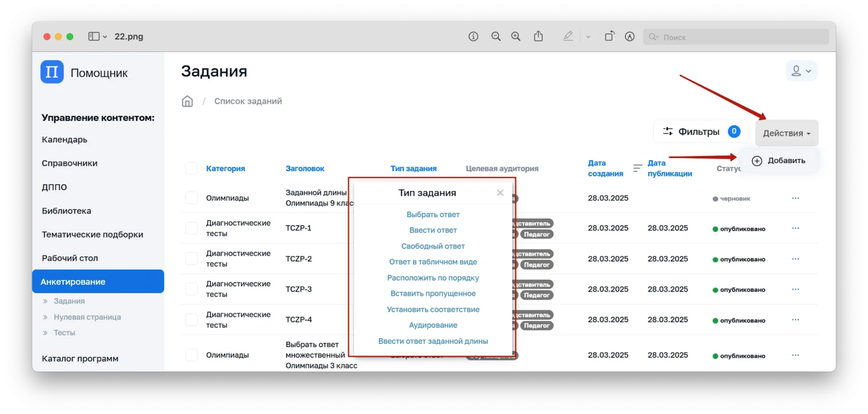Close the Тип задания popup

coord(500,193)
